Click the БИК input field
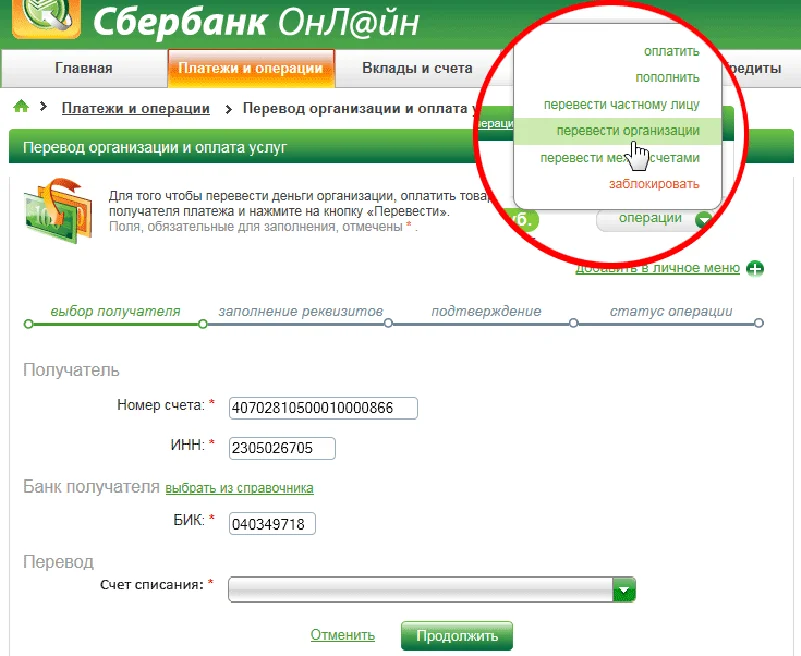 click(x=272, y=524)
